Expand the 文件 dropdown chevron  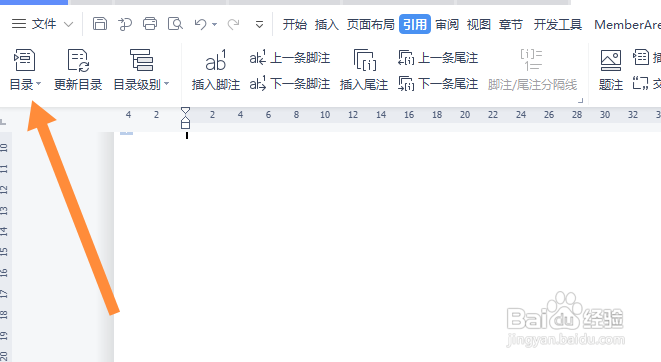tap(68, 24)
